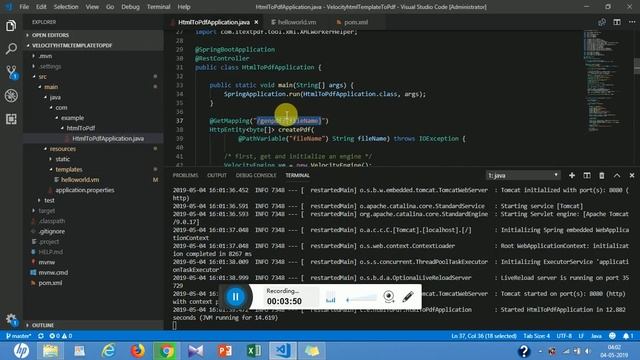Click the errors and warnings status indicator
The height and width of the screenshot is (360, 640).
[60, 336]
